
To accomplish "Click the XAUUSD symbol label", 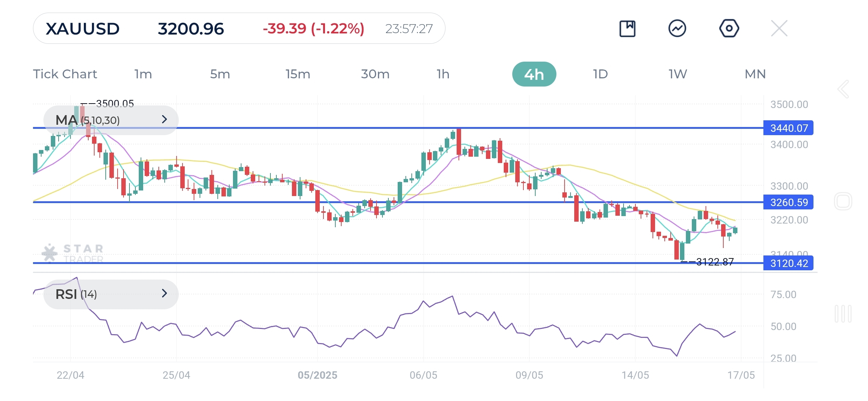I will [82, 28].
